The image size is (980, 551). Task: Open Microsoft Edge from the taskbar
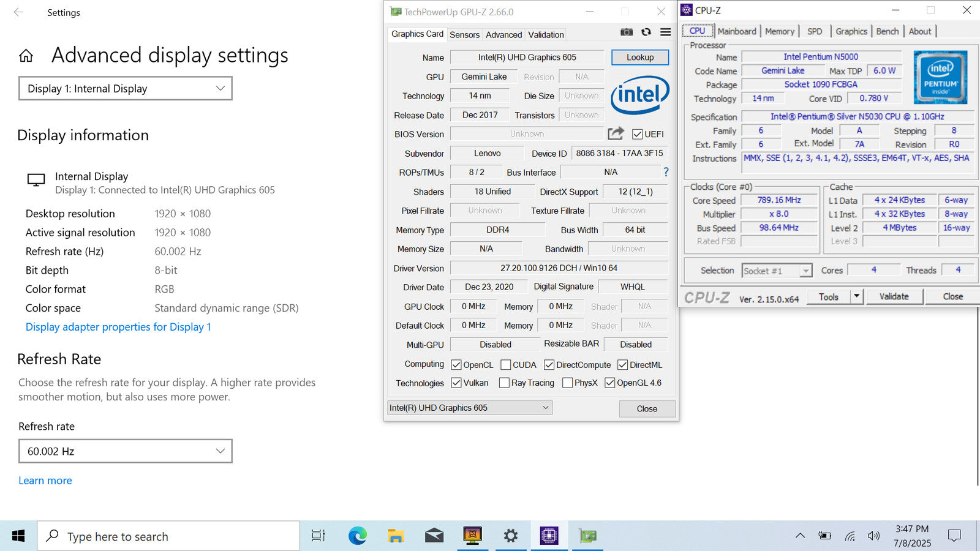point(357,536)
